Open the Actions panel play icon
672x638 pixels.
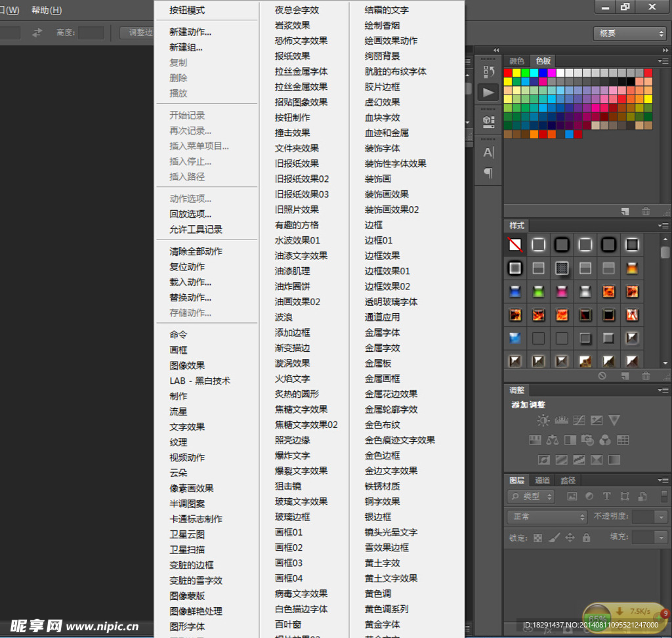click(488, 92)
